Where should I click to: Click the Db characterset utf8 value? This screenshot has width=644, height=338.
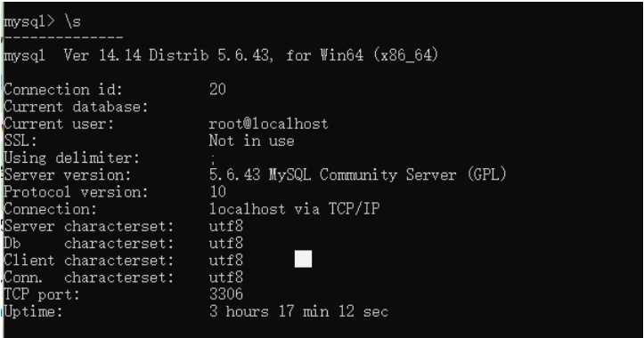tap(226, 243)
